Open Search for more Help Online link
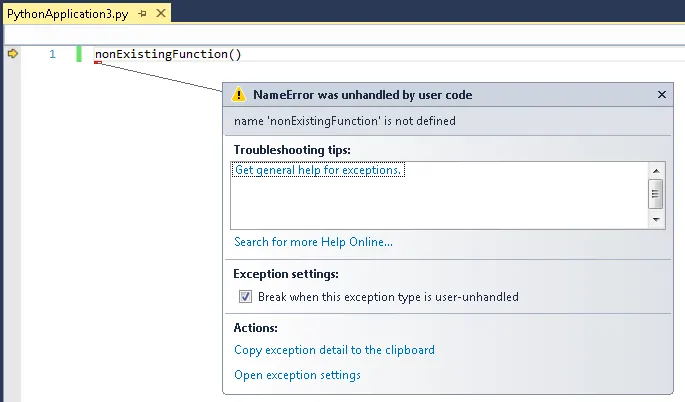 (313, 242)
